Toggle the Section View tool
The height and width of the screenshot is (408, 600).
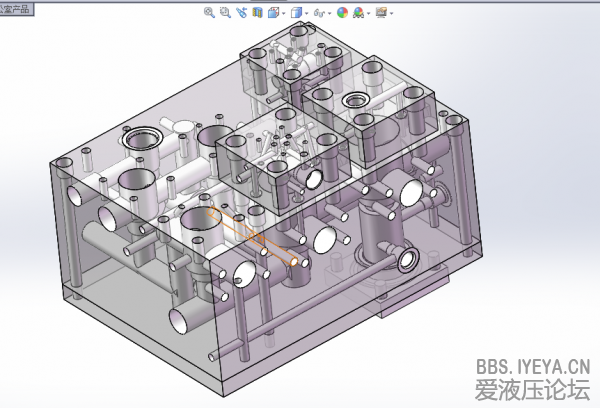(257, 13)
